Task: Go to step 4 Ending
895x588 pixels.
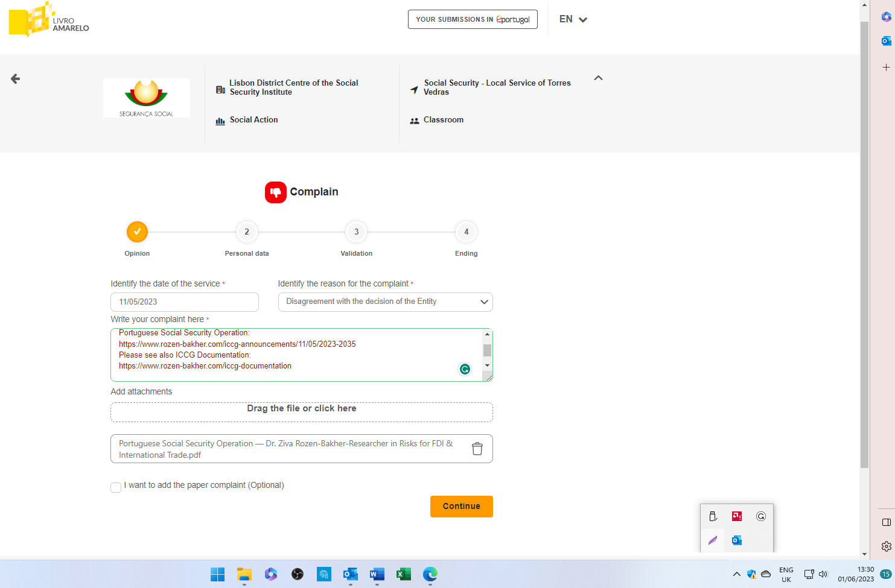Action: pyautogui.click(x=467, y=232)
